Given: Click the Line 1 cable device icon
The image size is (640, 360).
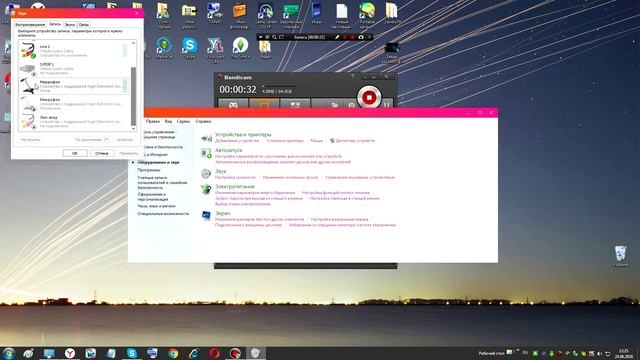Looking at the screenshot, I should coord(28,51).
